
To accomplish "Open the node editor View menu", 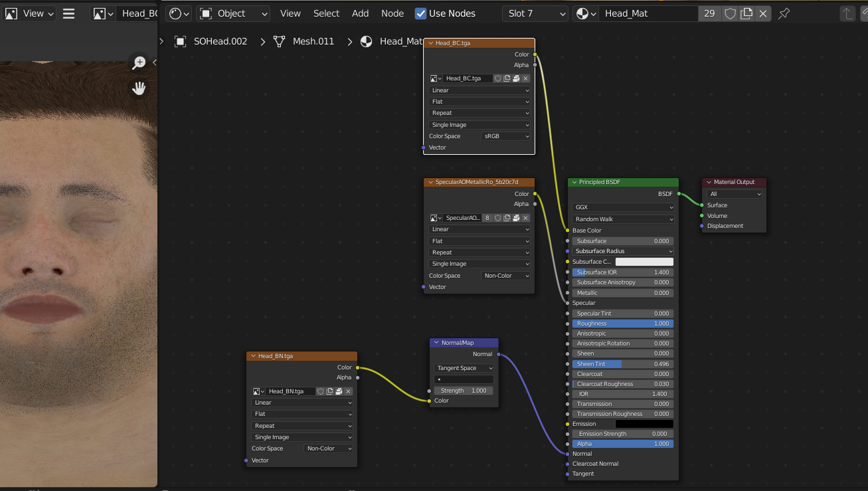I will point(290,13).
